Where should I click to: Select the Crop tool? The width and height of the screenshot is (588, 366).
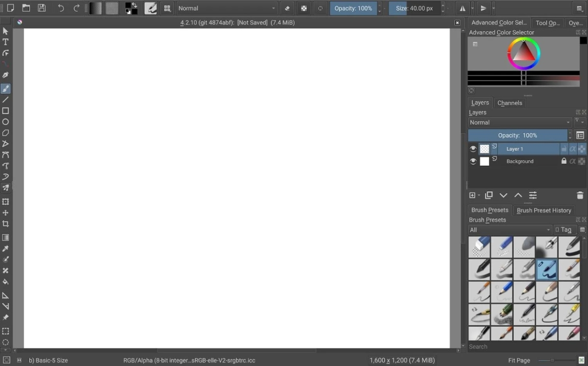point(6,223)
